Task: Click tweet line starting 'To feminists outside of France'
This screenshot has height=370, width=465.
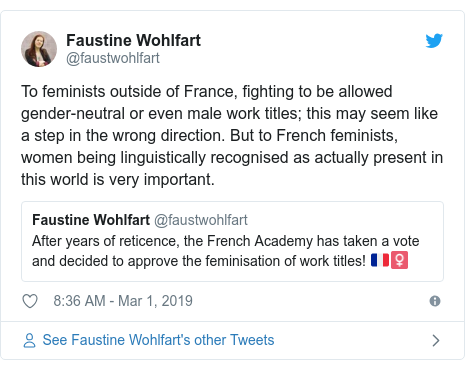Action: coord(207,92)
